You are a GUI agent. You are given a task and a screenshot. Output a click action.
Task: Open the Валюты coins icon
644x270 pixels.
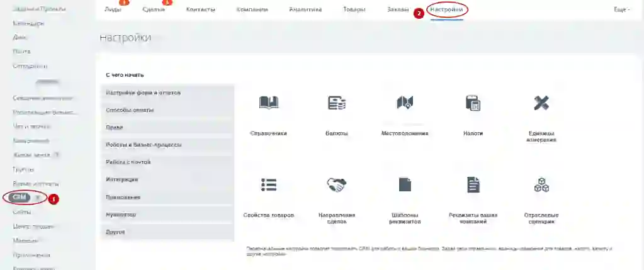pos(337,103)
